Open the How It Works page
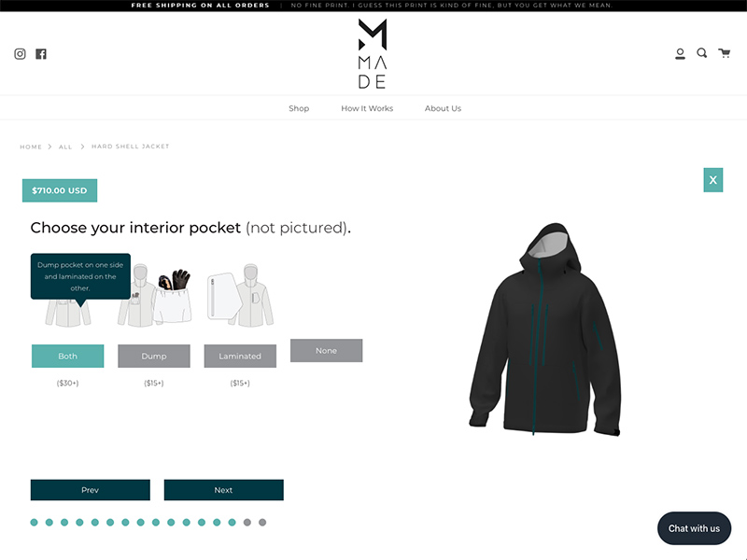 click(x=367, y=108)
